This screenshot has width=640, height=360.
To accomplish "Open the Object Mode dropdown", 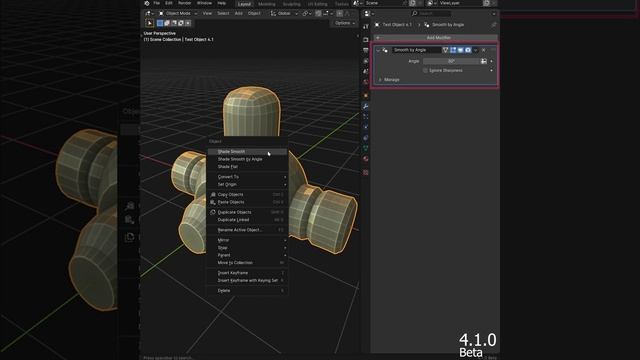I will [178, 13].
